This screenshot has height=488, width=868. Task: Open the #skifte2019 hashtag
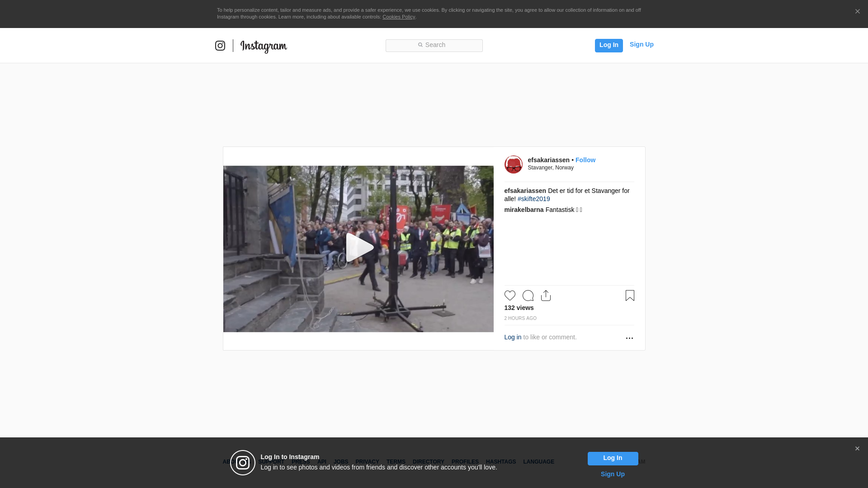[533, 199]
